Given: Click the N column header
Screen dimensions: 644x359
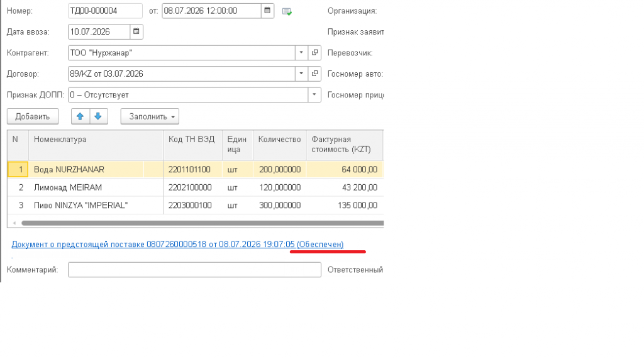Looking at the screenshot, I should [18, 145].
